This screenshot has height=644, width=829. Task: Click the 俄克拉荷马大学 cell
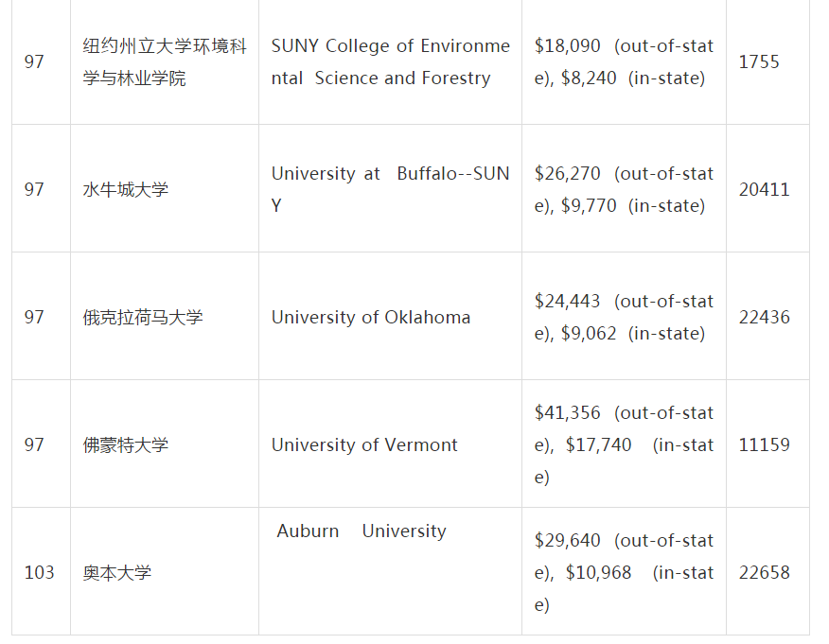(143, 318)
